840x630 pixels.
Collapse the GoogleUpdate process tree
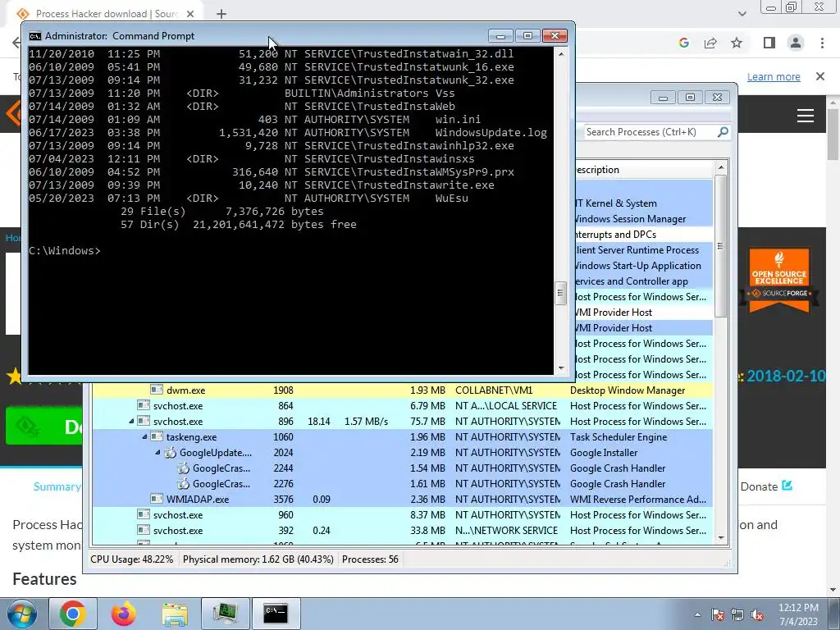(x=158, y=453)
